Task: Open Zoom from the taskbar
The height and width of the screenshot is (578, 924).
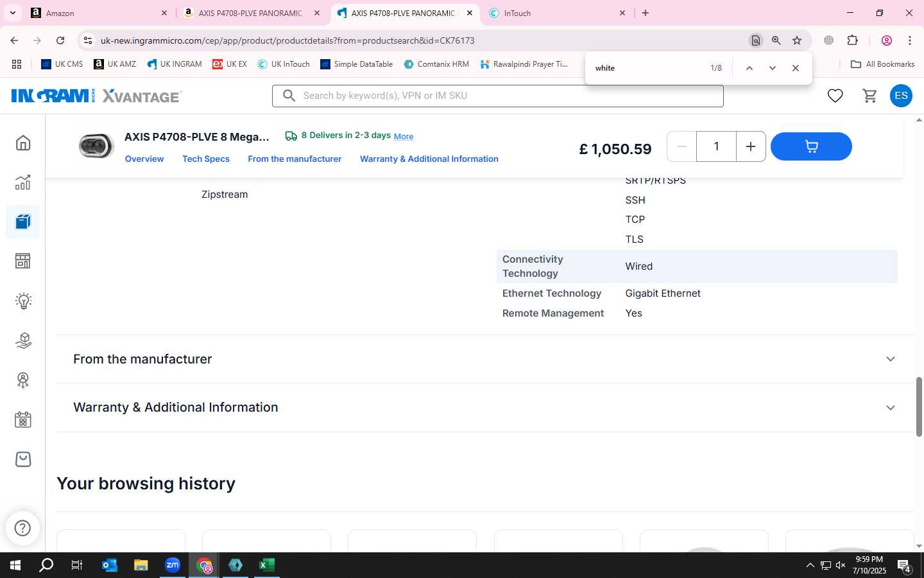Action: coord(173,565)
